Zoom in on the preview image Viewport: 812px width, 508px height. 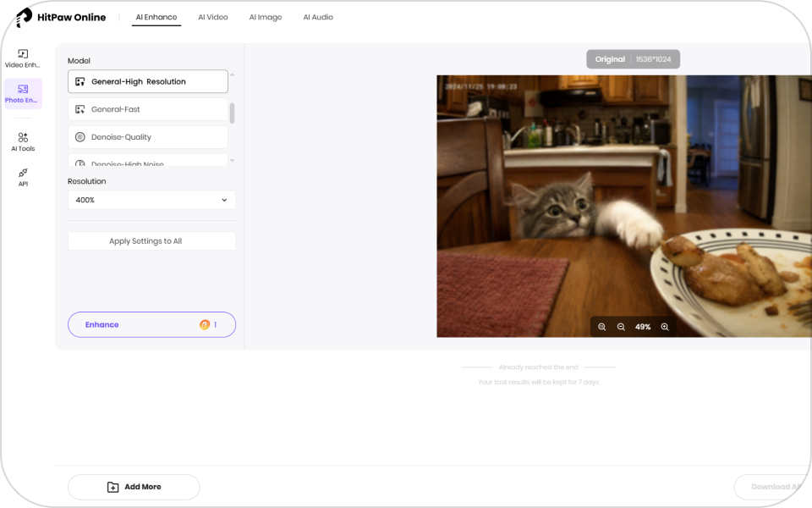click(x=665, y=327)
